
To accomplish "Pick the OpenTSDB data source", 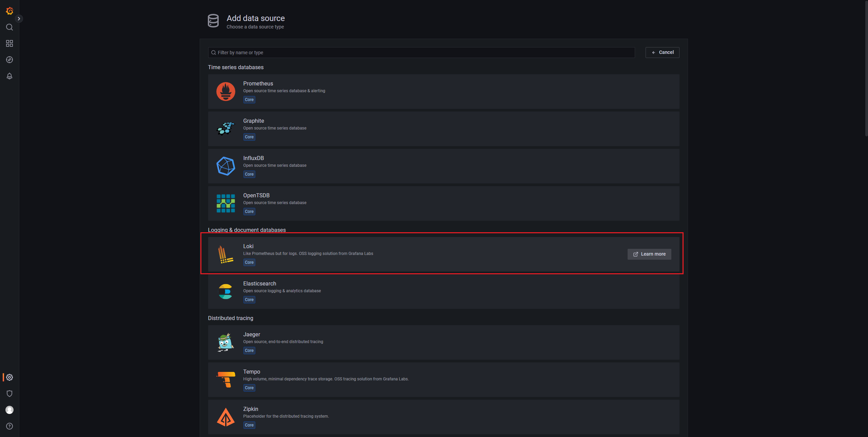I will point(443,203).
